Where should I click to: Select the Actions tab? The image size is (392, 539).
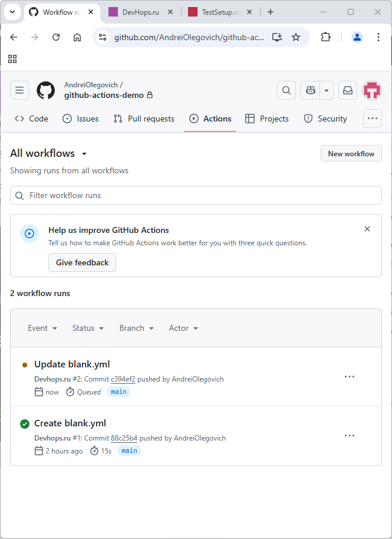tap(210, 119)
